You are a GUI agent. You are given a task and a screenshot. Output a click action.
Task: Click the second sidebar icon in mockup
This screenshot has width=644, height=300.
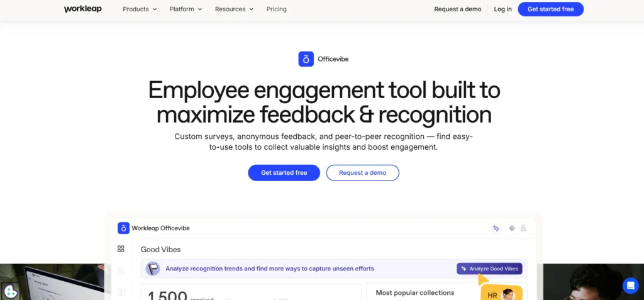pos(121,270)
